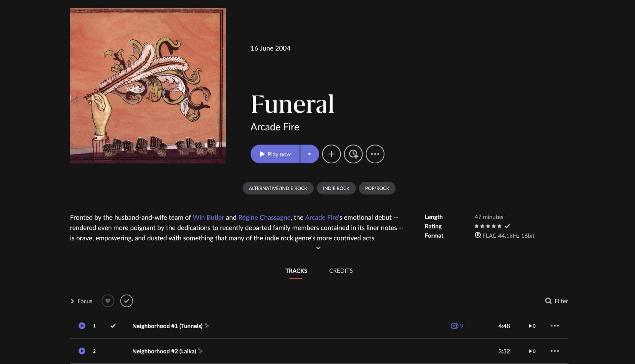Click the 4:48 track duration
The image size is (635, 364).
(504, 326)
